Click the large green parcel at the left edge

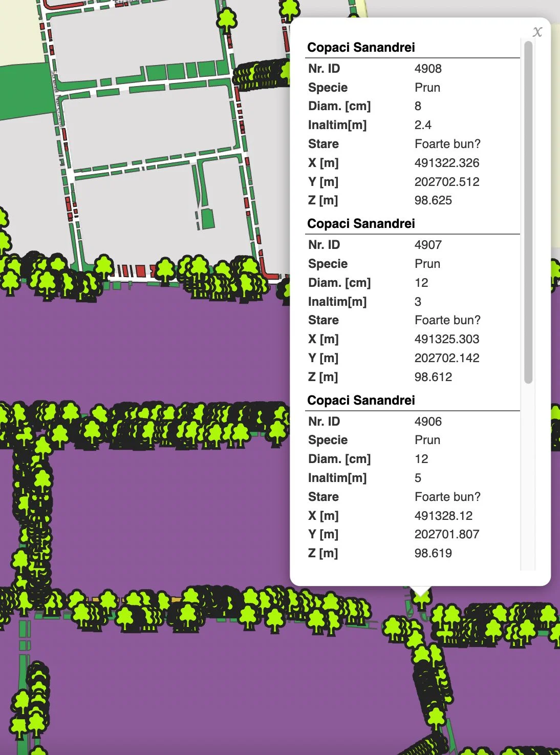pos(25,92)
